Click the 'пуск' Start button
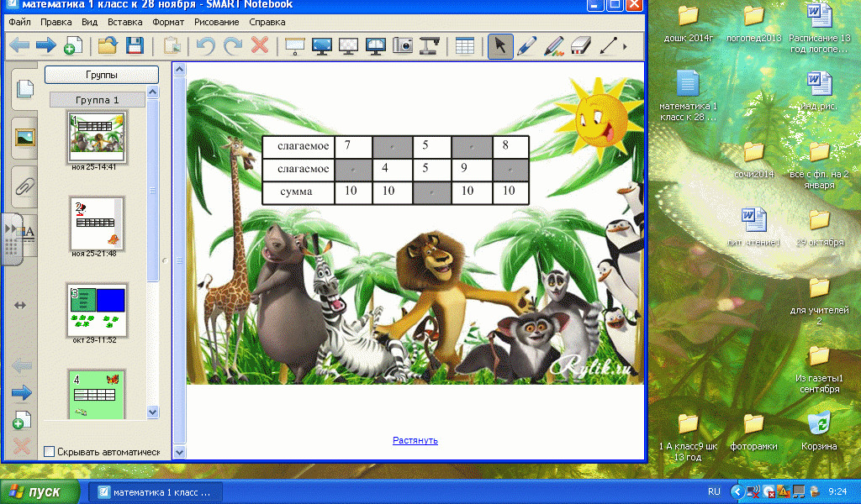 40,491
